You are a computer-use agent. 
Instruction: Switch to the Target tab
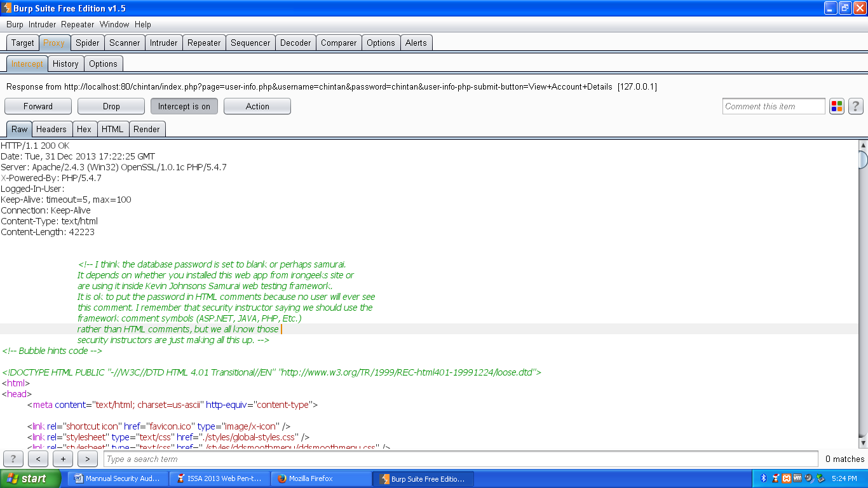23,43
